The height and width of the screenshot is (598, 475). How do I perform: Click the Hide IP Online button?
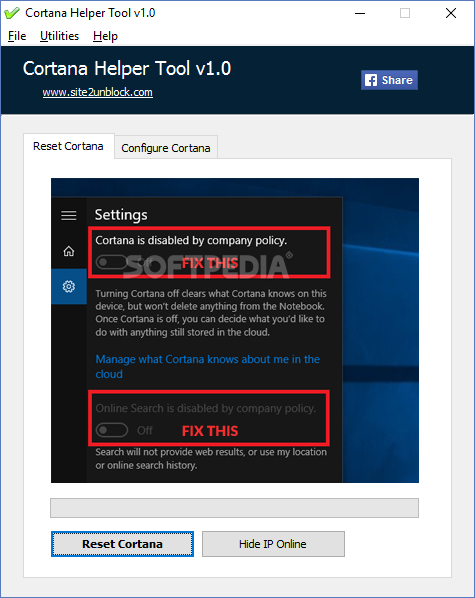(x=273, y=544)
